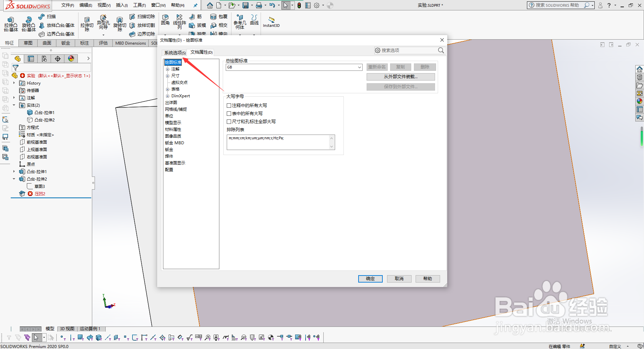The image size is (644, 349).
Task: Click the 从外部文件装载 button
Action: pos(400,77)
